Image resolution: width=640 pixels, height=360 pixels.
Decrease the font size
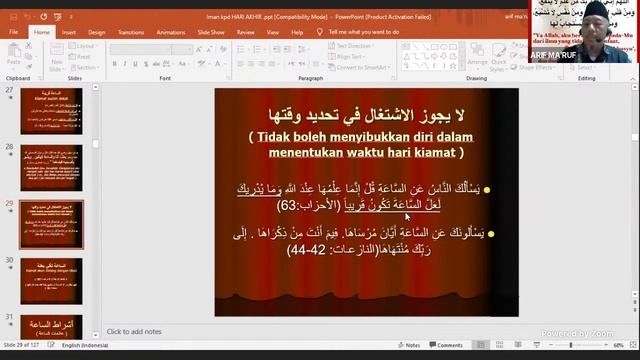pyautogui.click(x=209, y=49)
